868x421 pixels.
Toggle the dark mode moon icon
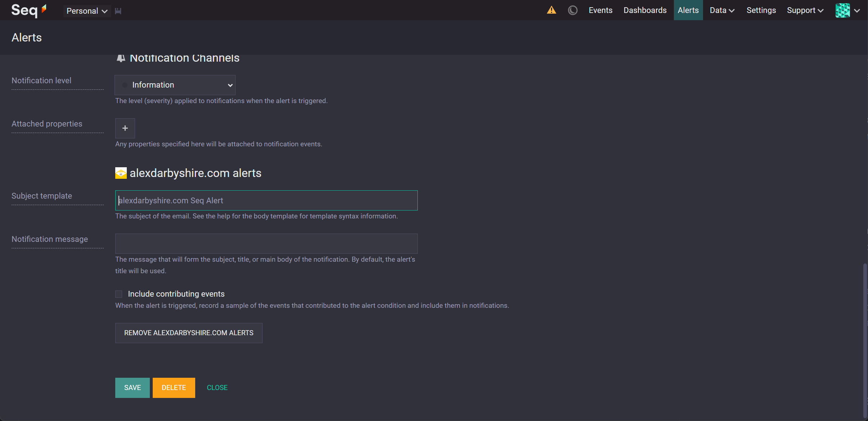coord(573,10)
